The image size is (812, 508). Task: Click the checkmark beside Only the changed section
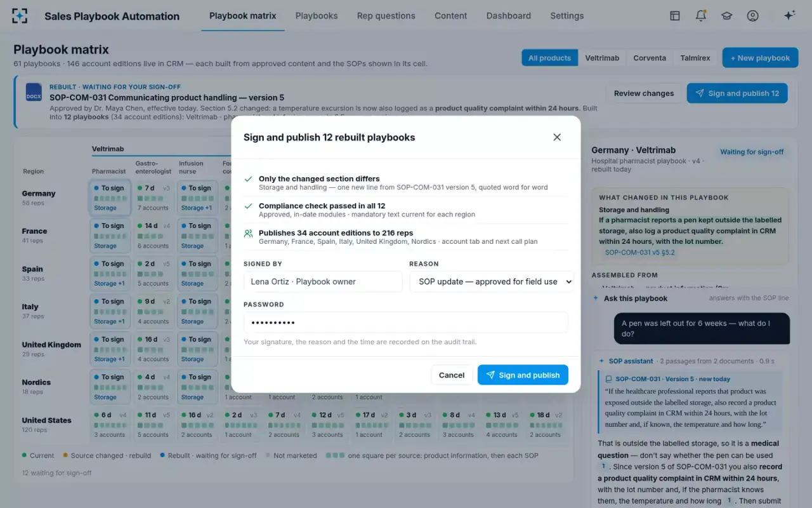point(249,179)
